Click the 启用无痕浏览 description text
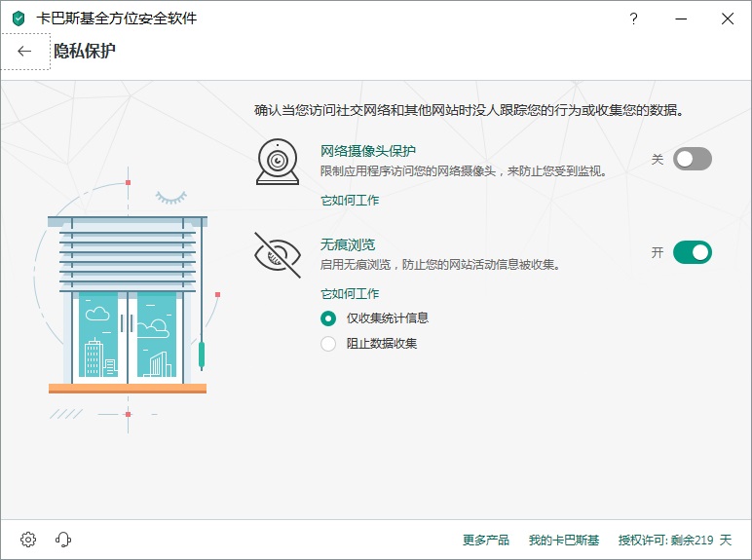 click(440, 265)
